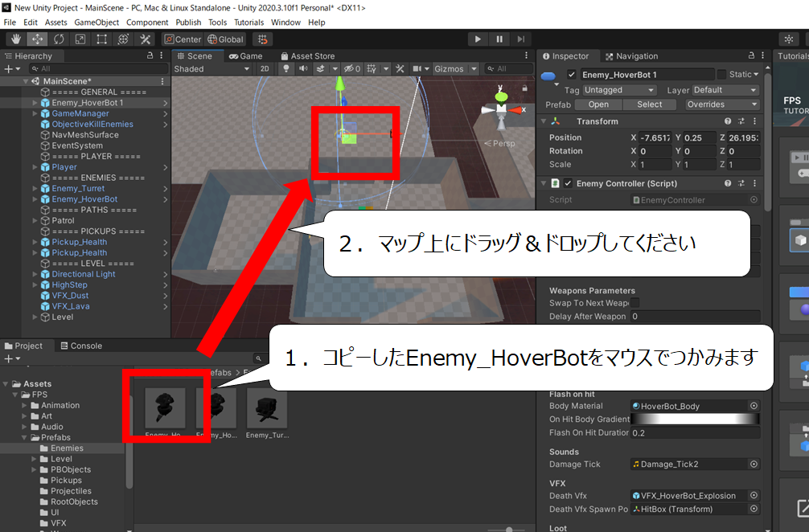Image resolution: width=809 pixels, height=532 pixels.
Task: Select the Hand tool in toolbar
Action: click(16, 39)
